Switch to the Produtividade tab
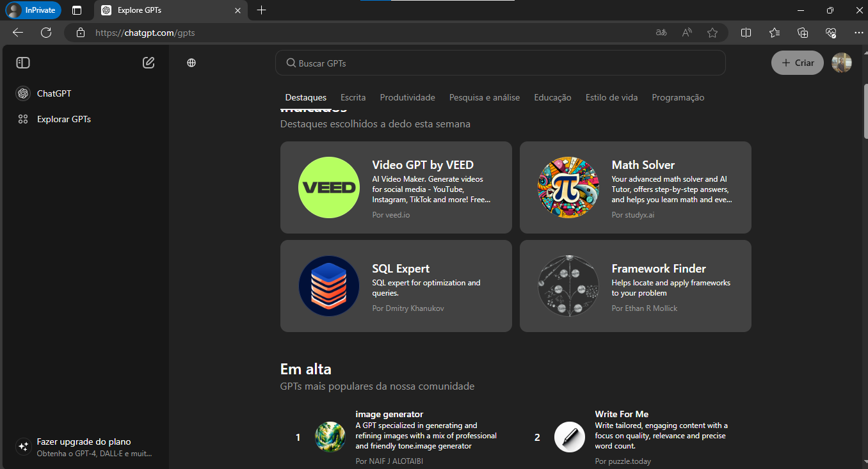Screen dimensions: 868x469 (x=408, y=97)
